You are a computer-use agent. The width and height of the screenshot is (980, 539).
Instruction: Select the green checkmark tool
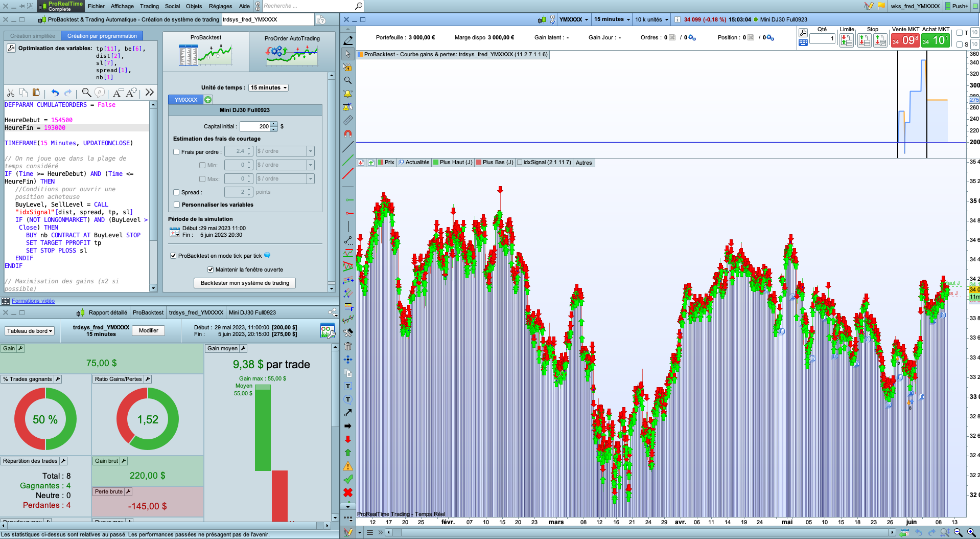tap(348, 479)
